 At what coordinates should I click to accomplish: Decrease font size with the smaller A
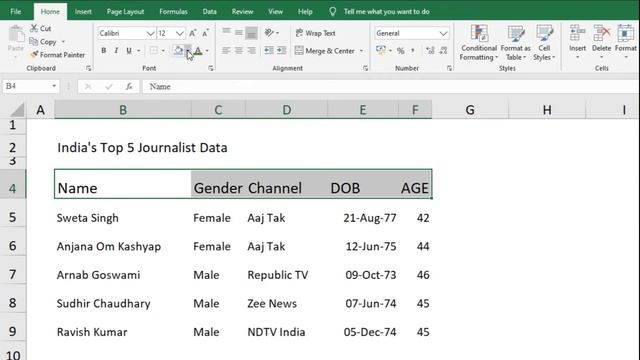[x=205, y=33]
